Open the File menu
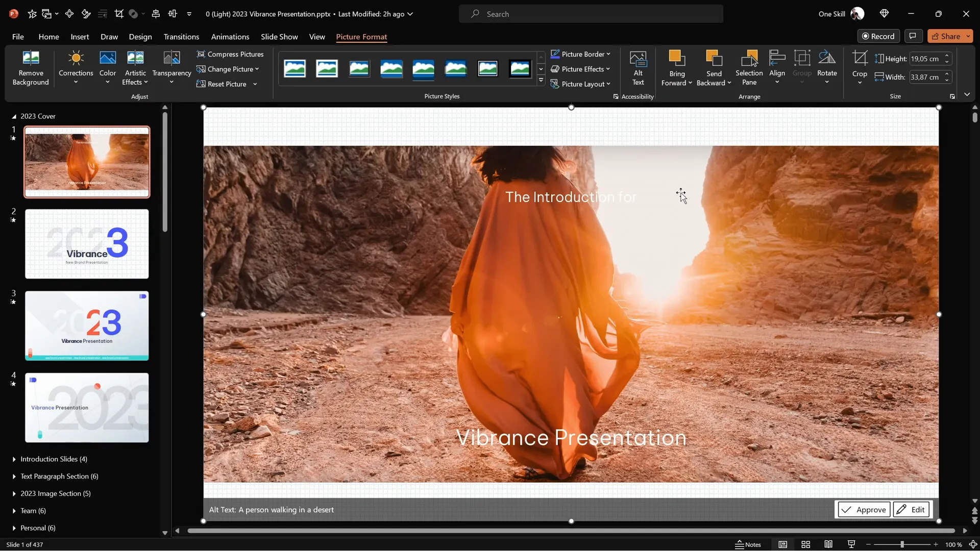980x551 pixels. click(x=18, y=37)
